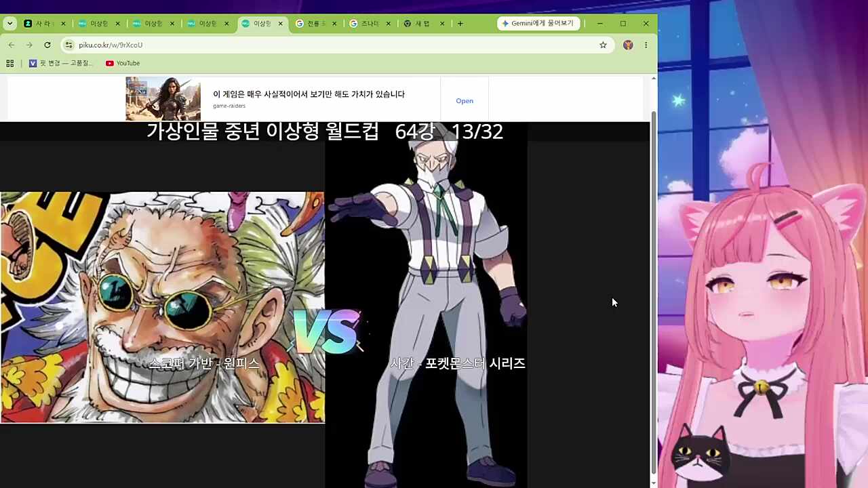The image size is (868, 488).
Task: Click the ad's Open button
Action: coord(465,101)
